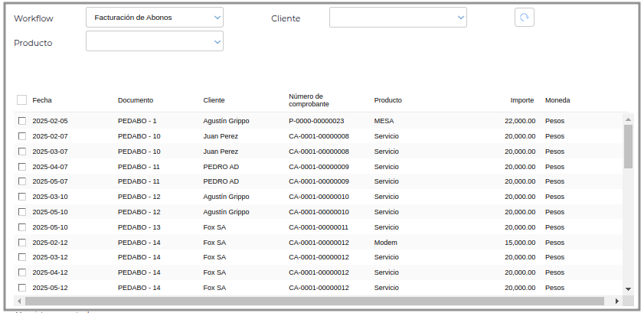Click the horizontal scrollbar right arrow
The image size is (644, 313).
click(616, 301)
